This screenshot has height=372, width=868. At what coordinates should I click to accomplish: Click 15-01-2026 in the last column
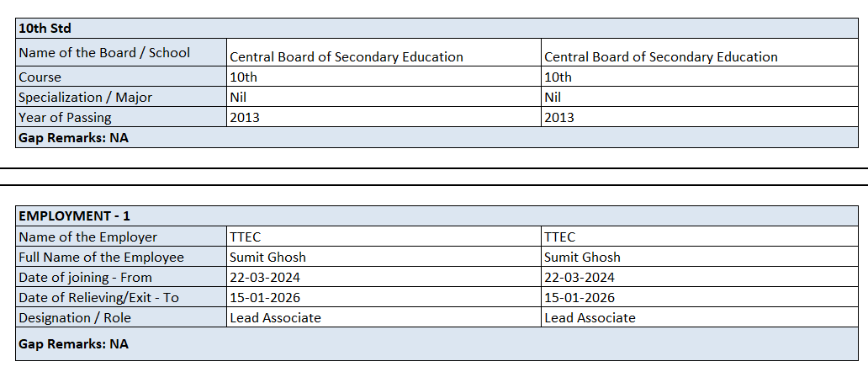pyautogui.click(x=580, y=298)
